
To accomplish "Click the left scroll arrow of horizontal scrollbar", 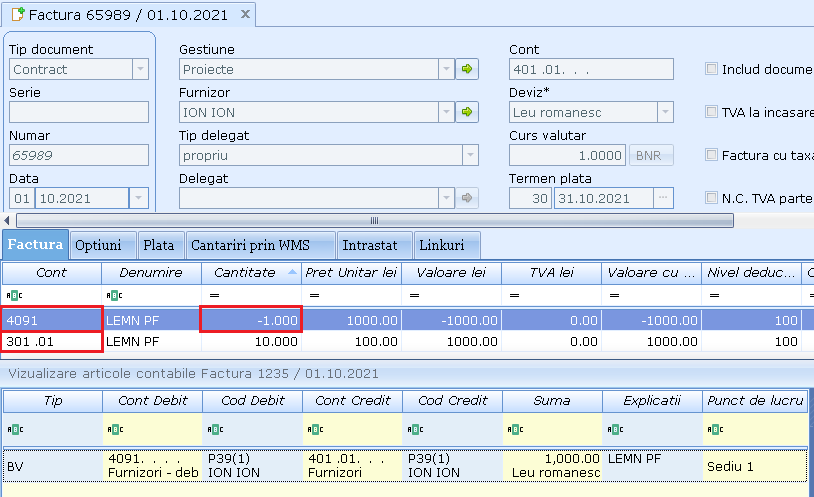I will [7, 220].
